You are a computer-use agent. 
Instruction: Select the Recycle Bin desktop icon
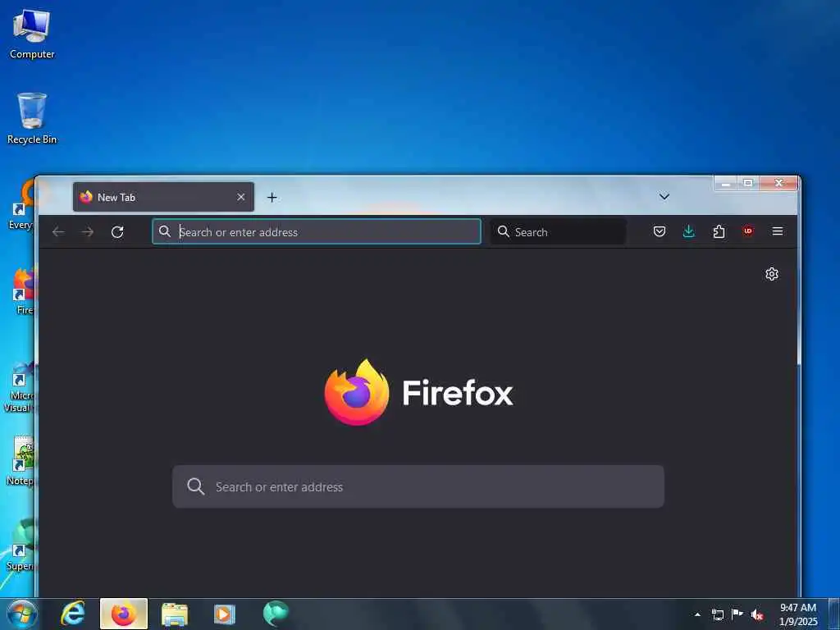point(32,118)
